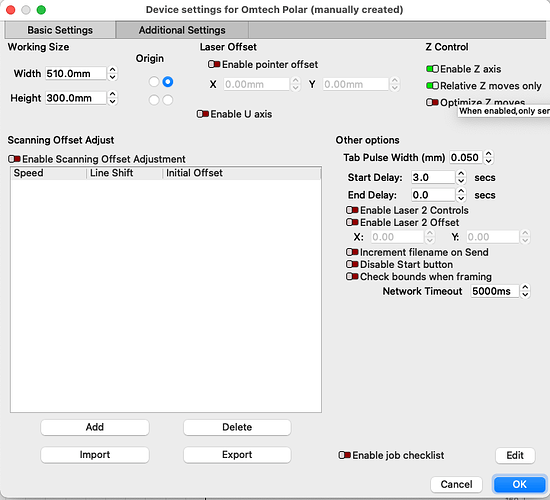Click Delete under scanning offset table
550x500 pixels.
tap(237, 427)
